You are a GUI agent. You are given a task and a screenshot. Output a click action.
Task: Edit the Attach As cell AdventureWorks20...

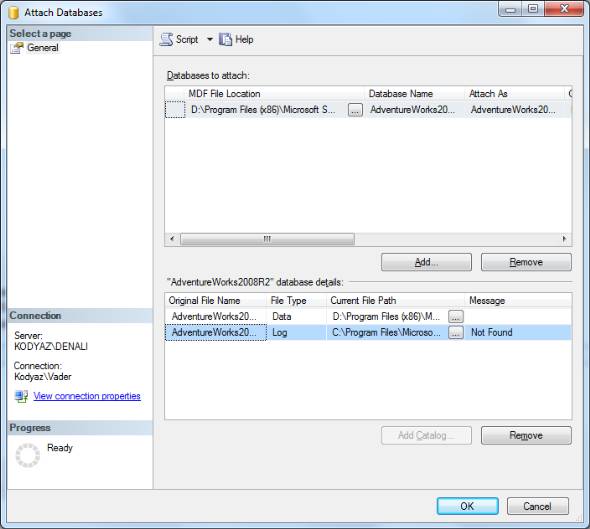coord(513,109)
